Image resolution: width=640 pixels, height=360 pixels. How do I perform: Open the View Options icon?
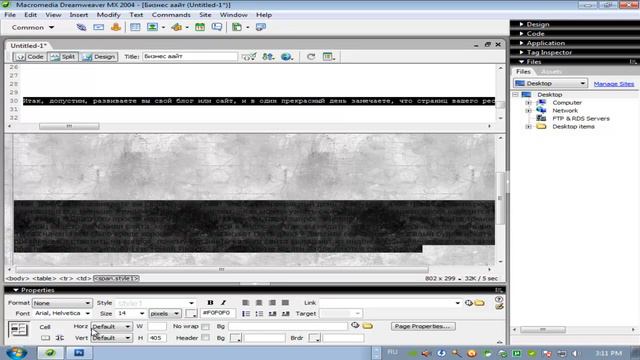pyautogui.click(x=329, y=57)
